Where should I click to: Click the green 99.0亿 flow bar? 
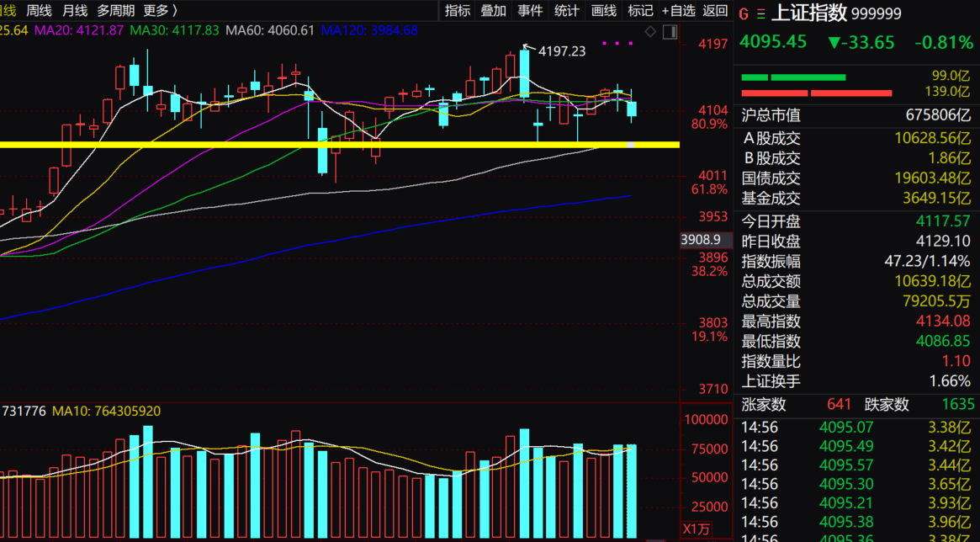793,77
